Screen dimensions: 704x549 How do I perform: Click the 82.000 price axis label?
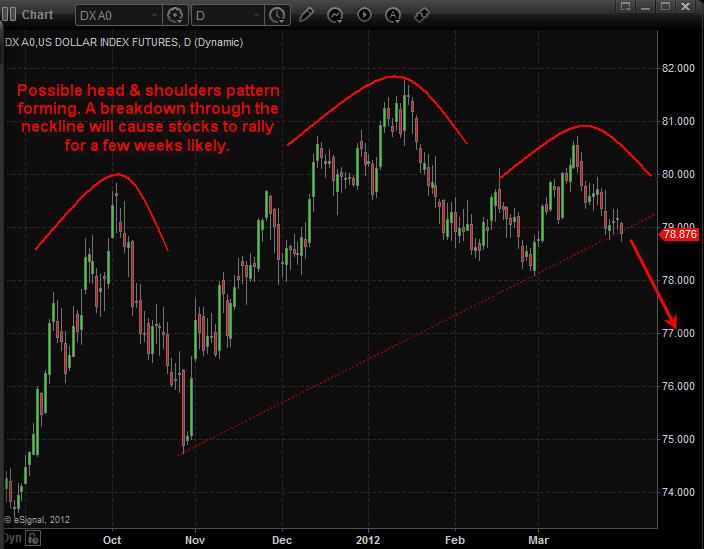pos(678,68)
